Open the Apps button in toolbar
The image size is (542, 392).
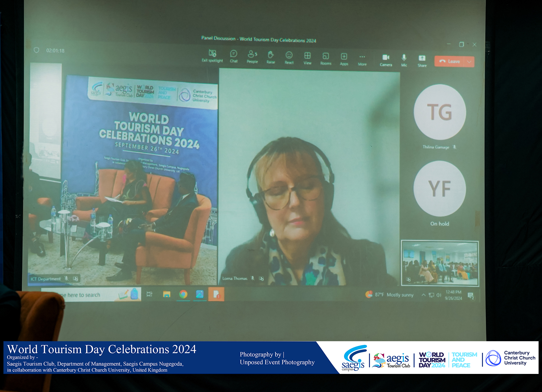344,59
